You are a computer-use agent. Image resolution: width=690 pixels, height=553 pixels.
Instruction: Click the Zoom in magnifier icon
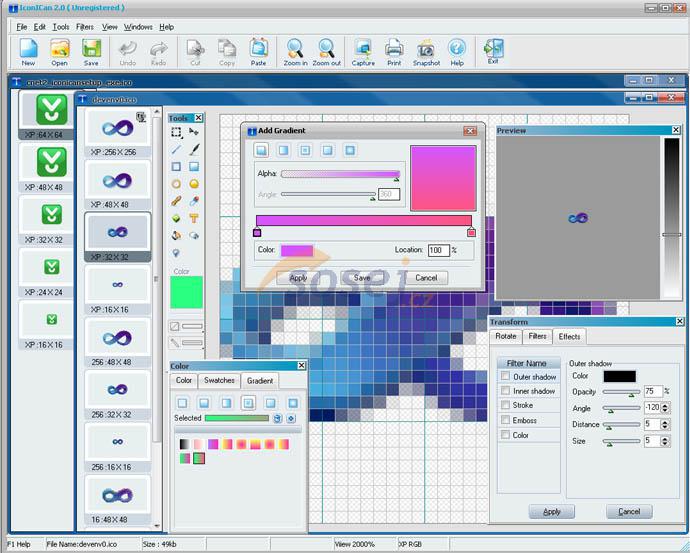(x=295, y=52)
